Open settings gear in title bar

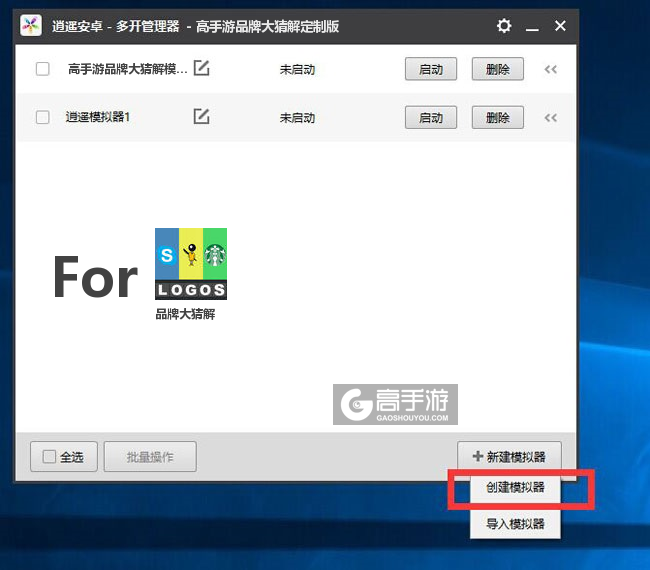coord(504,26)
